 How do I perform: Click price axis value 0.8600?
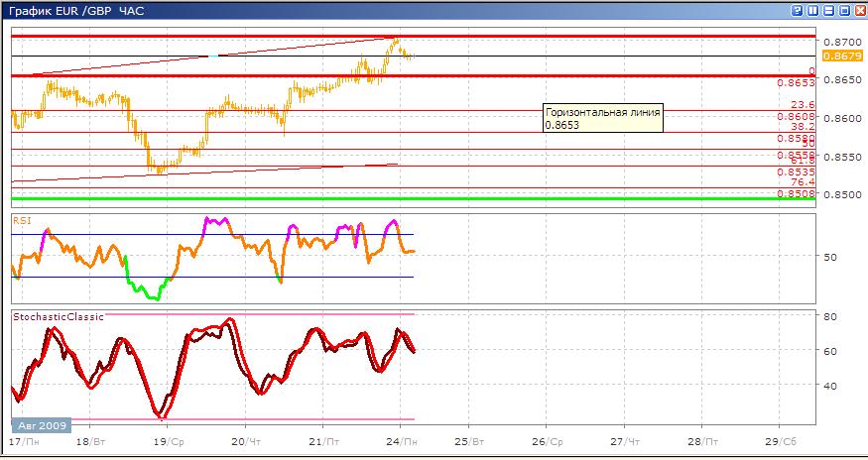842,118
